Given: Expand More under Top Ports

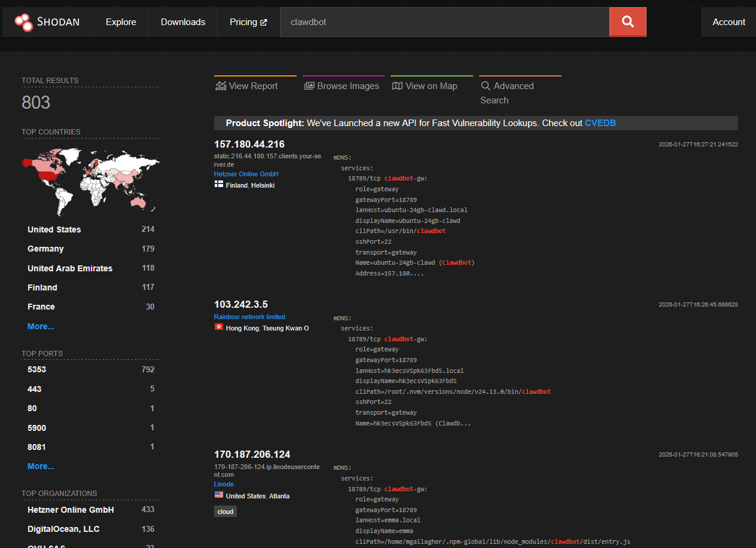Looking at the screenshot, I should click(x=40, y=466).
